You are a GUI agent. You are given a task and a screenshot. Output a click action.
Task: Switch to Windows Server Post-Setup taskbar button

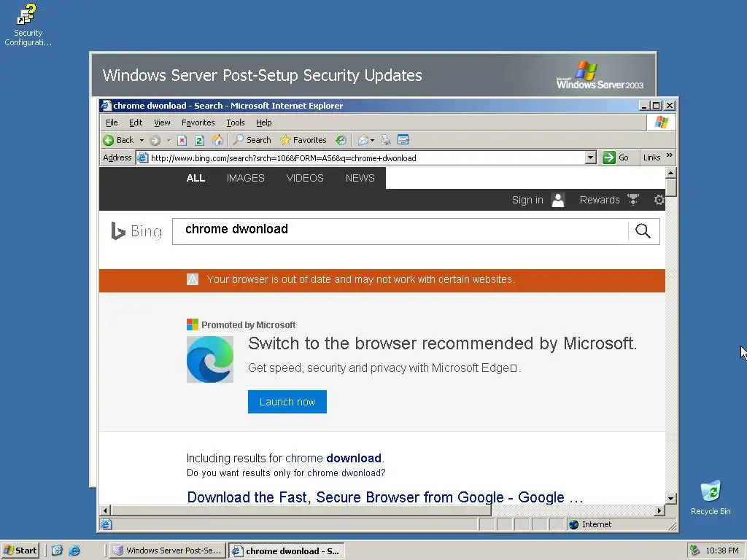pyautogui.click(x=167, y=551)
